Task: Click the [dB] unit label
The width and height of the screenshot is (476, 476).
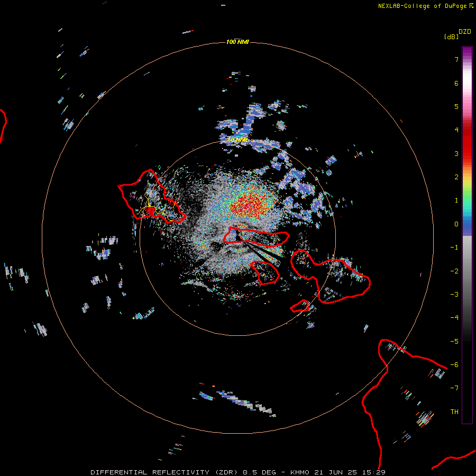Action: point(451,36)
